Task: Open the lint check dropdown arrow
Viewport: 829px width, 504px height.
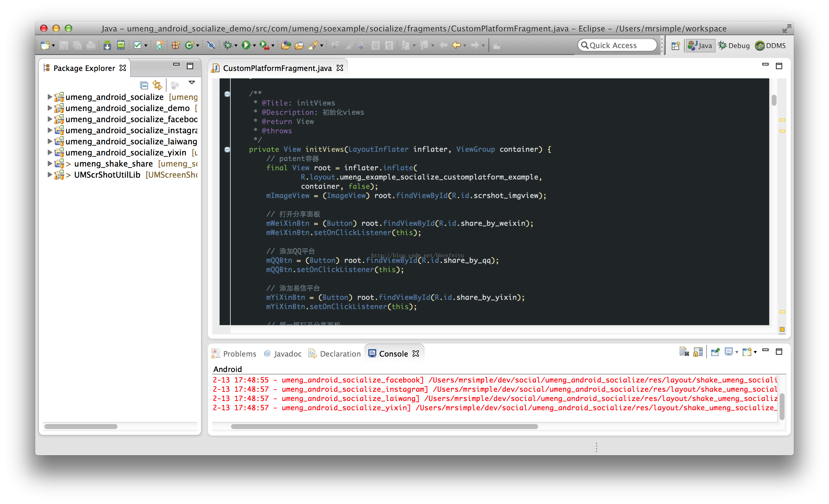Action: 146,46
